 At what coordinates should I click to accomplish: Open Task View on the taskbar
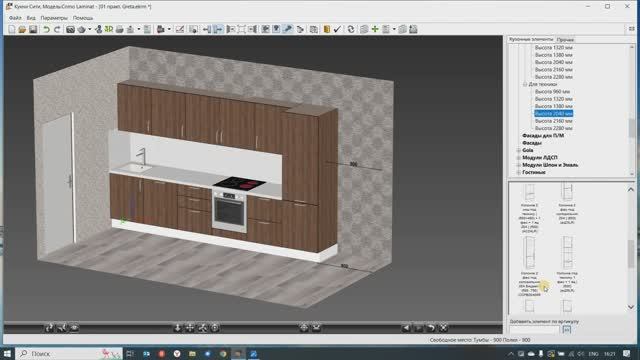tap(130, 353)
